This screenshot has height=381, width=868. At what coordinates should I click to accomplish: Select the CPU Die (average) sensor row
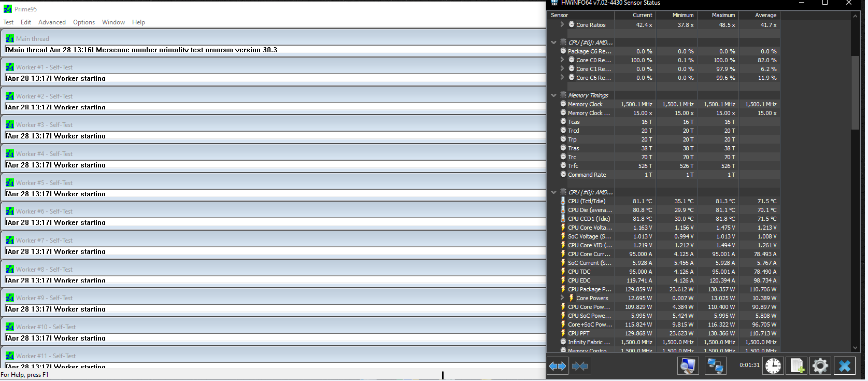click(x=663, y=210)
